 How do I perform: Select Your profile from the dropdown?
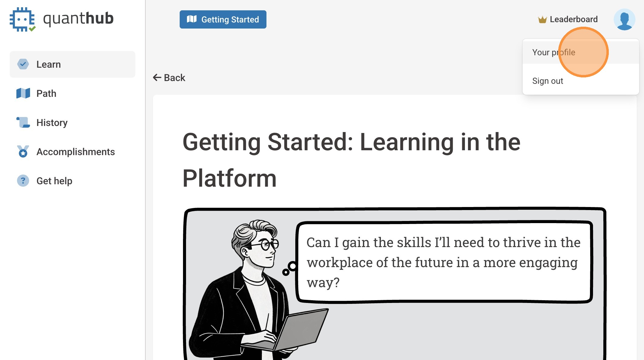coord(554,52)
